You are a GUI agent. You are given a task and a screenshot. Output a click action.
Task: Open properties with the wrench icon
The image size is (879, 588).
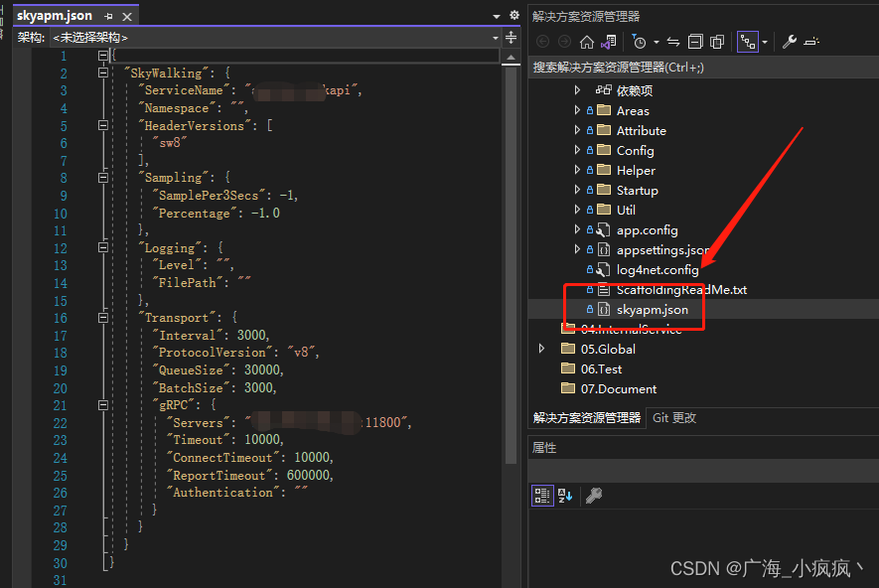pyautogui.click(x=790, y=42)
